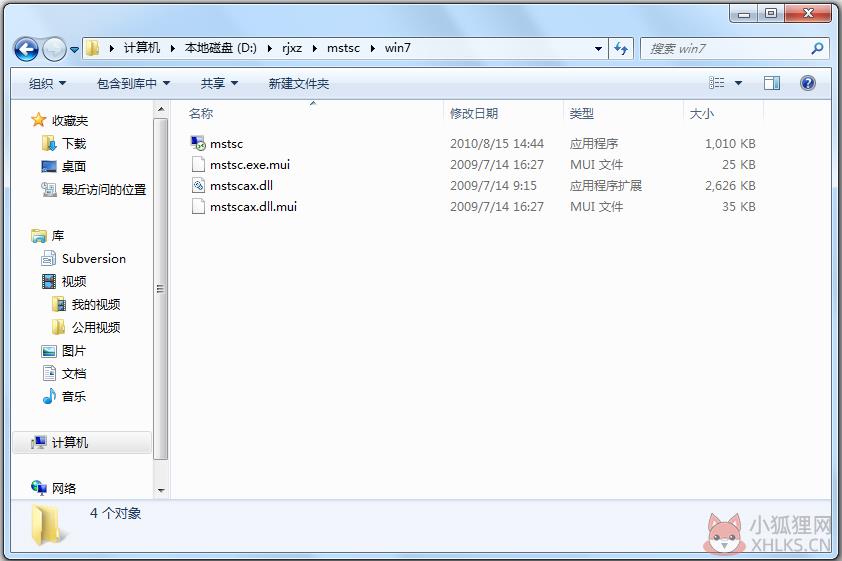
Task: Open the recent pages dropdown arrow
Action: pyautogui.click(x=74, y=49)
